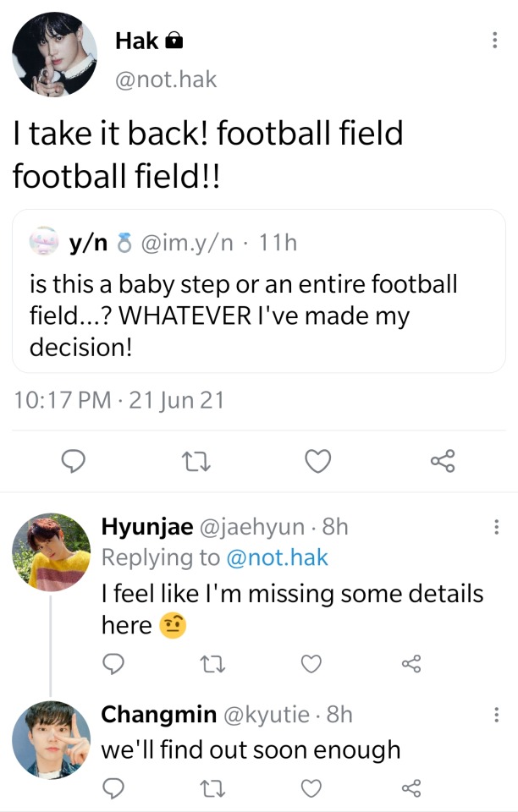The image size is (518, 812).
Task: Like Changmin's reply
Action: click(312, 789)
